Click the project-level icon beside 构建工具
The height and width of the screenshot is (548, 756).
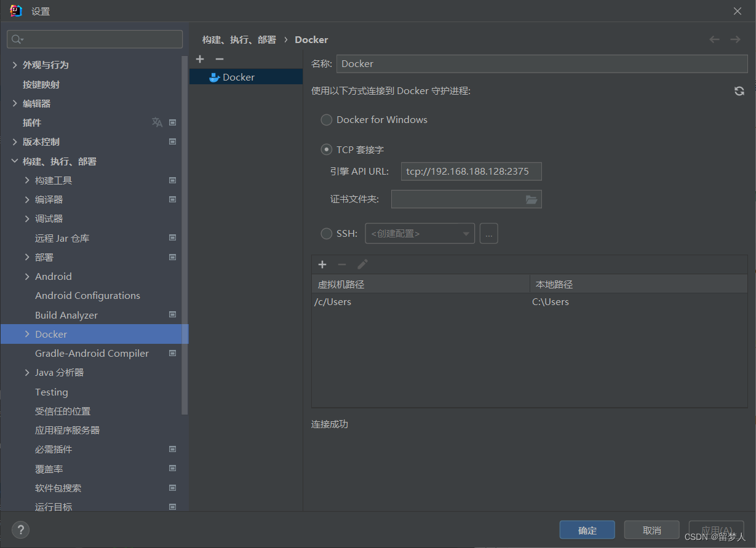point(173,180)
